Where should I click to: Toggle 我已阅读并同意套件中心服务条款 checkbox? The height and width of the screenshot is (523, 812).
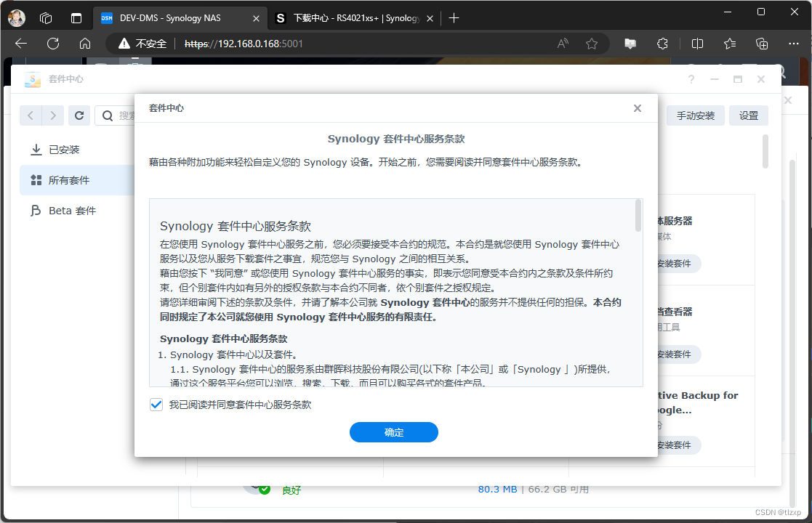156,405
